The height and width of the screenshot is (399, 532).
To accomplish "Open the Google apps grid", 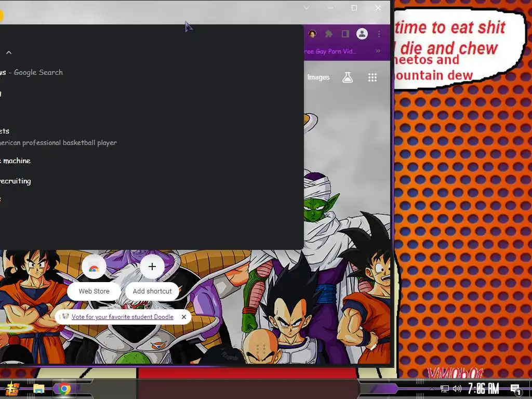I will pos(372,77).
